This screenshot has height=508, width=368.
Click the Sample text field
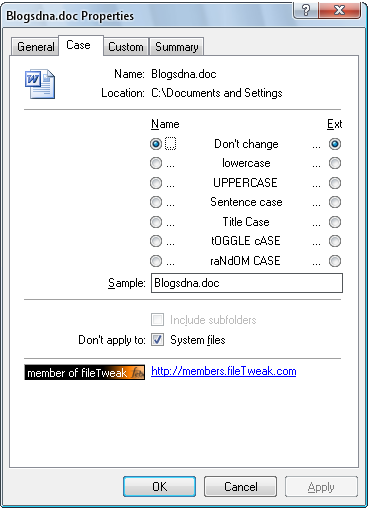point(247,283)
